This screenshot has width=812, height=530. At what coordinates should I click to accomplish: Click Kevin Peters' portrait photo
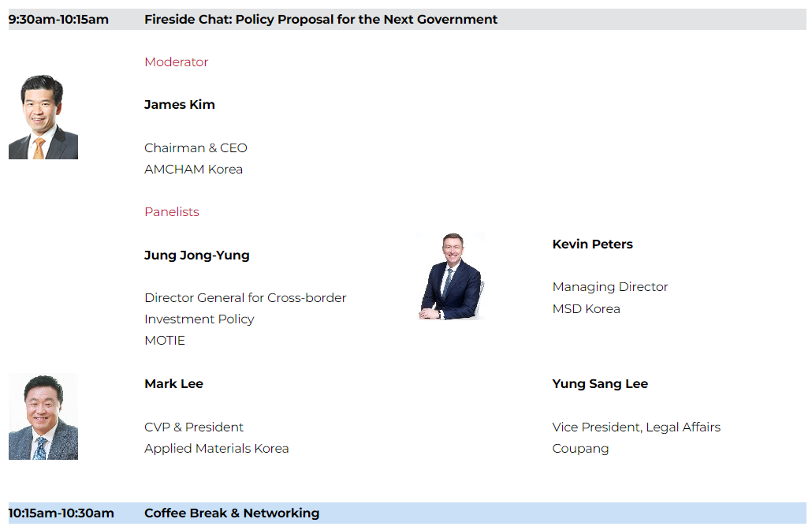(451, 276)
